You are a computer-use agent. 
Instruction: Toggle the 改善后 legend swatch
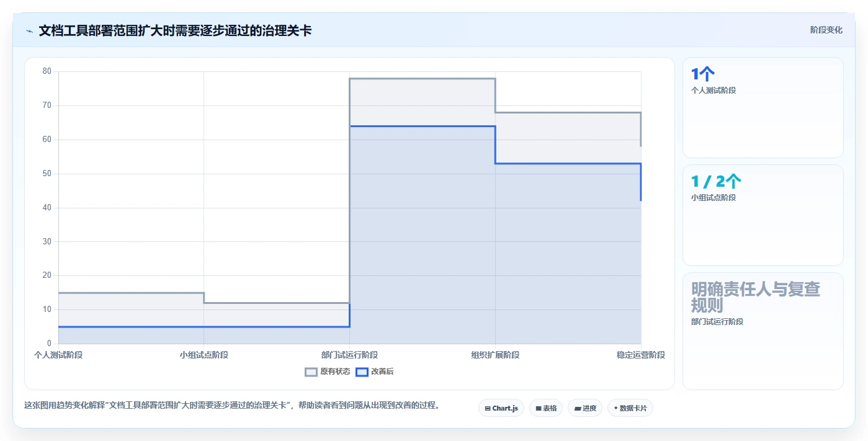pos(362,372)
